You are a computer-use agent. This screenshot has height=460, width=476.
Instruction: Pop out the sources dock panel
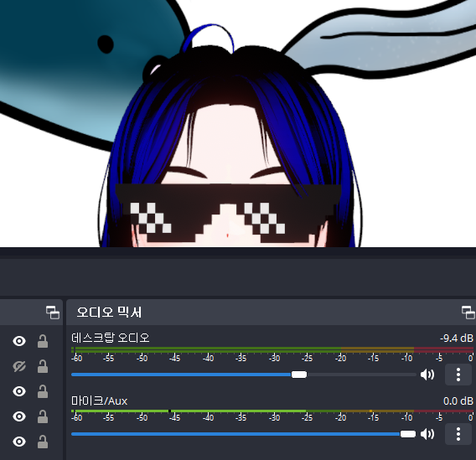pyautogui.click(x=53, y=313)
